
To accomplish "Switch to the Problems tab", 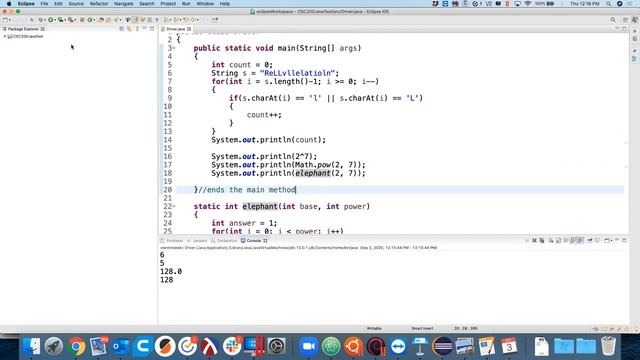I will [172, 241].
